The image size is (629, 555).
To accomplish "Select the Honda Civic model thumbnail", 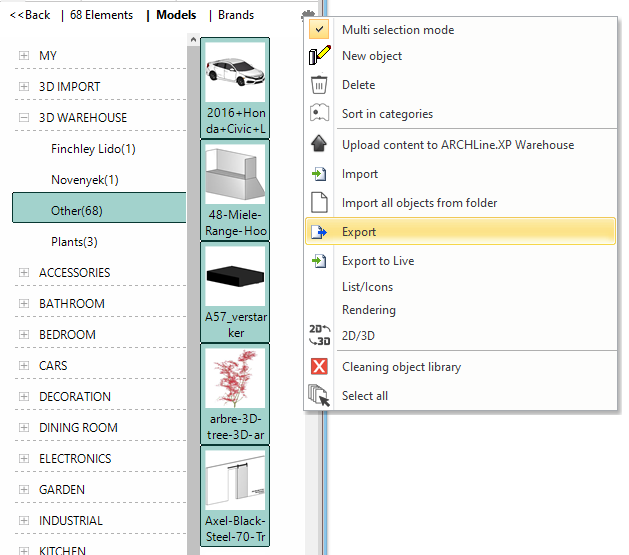I will coord(235,88).
